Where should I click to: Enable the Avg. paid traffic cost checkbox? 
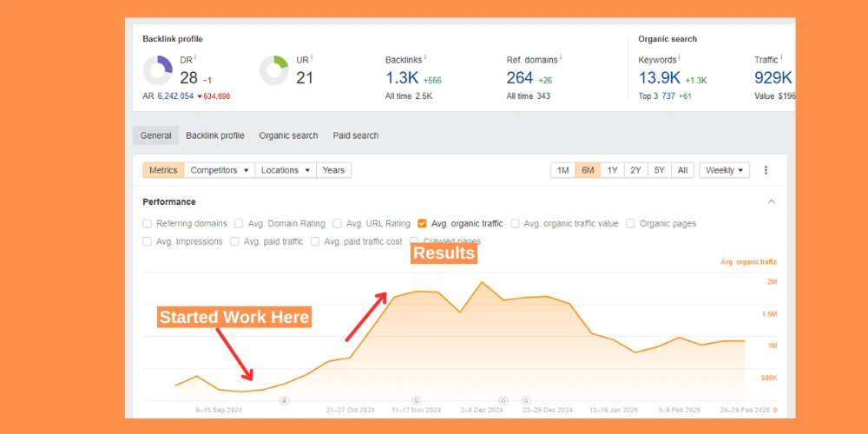click(315, 241)
